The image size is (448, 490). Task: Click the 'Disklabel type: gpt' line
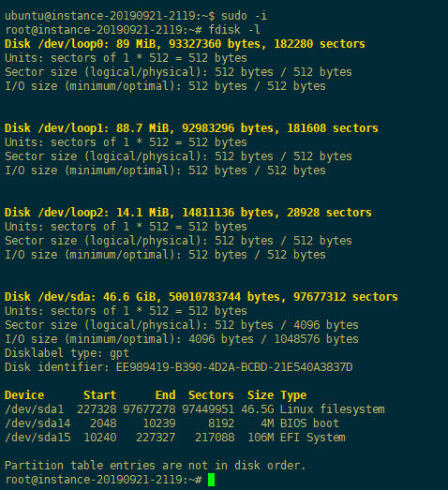point(67,353)
